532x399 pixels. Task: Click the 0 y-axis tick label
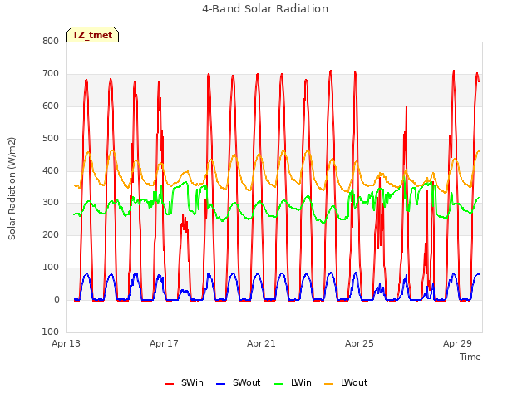(x=57, y=299)
